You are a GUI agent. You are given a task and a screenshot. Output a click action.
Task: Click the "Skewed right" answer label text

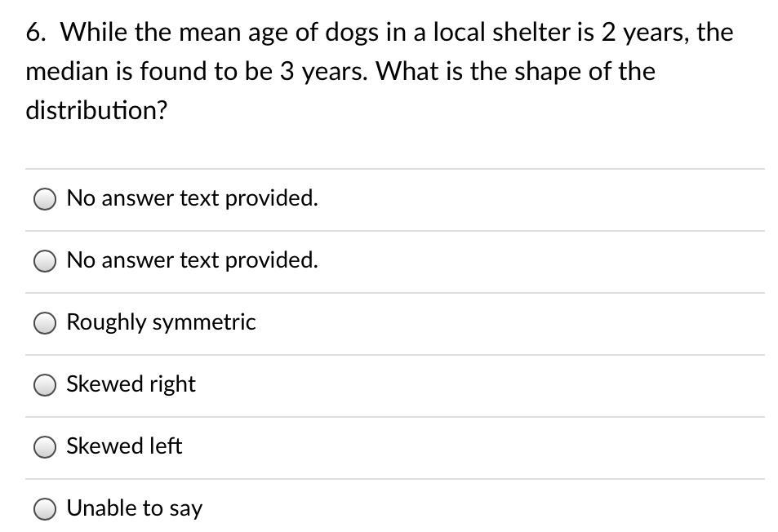(x=131, y=384)
